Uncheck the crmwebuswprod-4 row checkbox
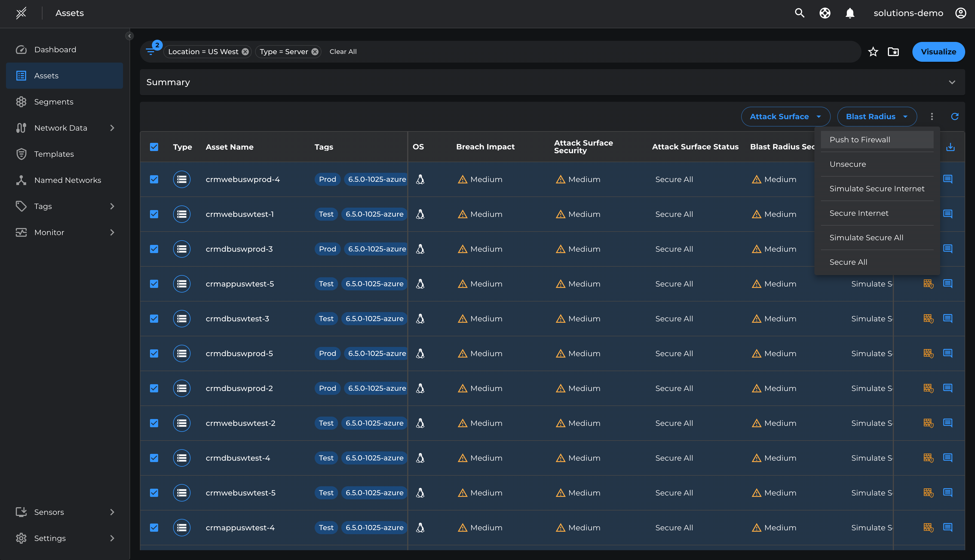Screen dimensions: 975x560 pyautogui.click(x=154, y=179)
